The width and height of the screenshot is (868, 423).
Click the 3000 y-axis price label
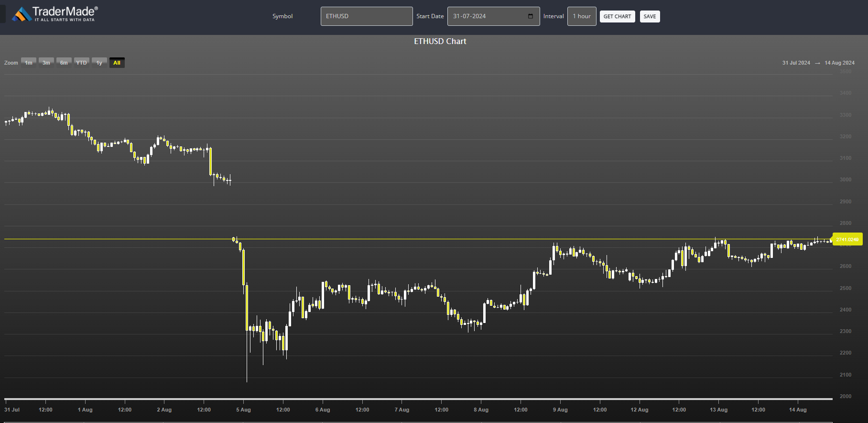click(x=846, y=180)
